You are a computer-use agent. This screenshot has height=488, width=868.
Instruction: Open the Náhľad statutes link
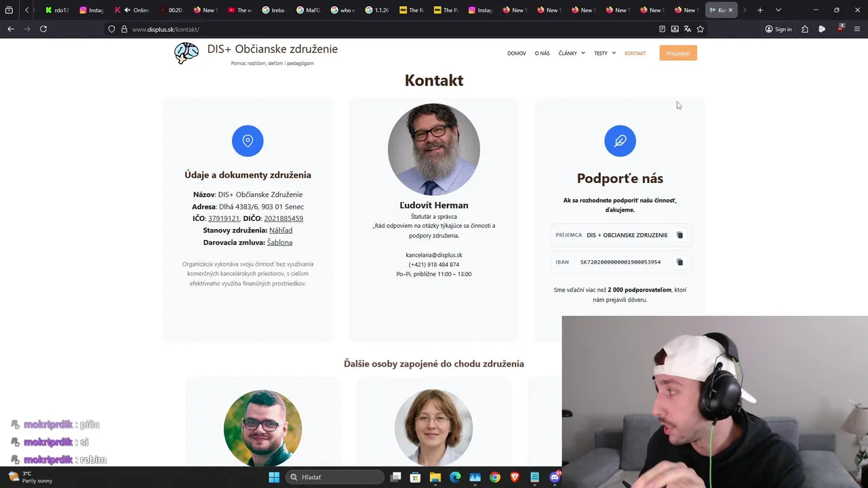coord(281,230)
